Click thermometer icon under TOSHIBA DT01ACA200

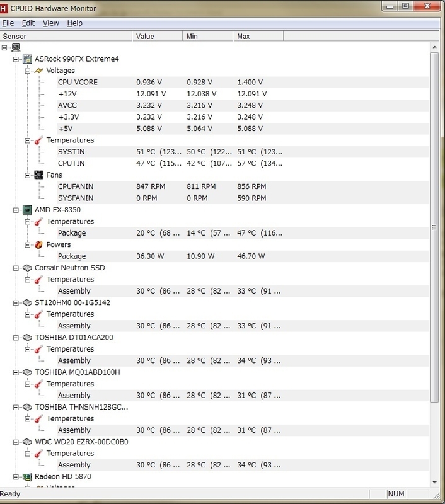click(x=38, y=349)
